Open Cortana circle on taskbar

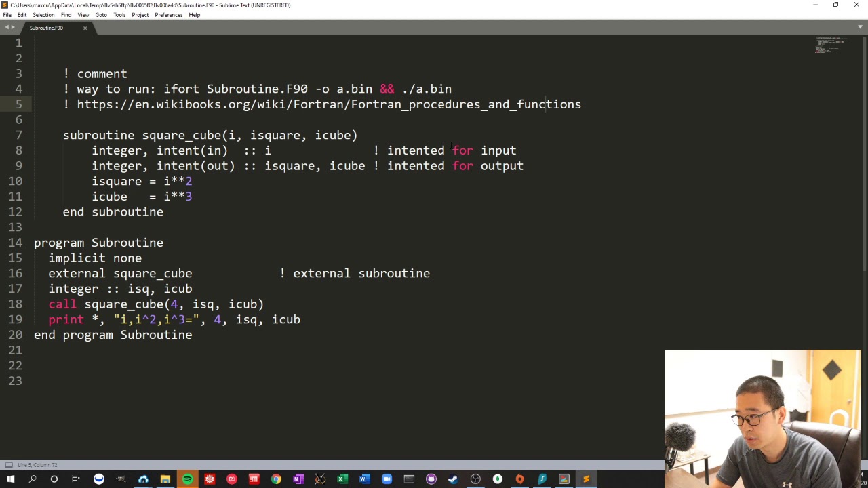point(54,479)
